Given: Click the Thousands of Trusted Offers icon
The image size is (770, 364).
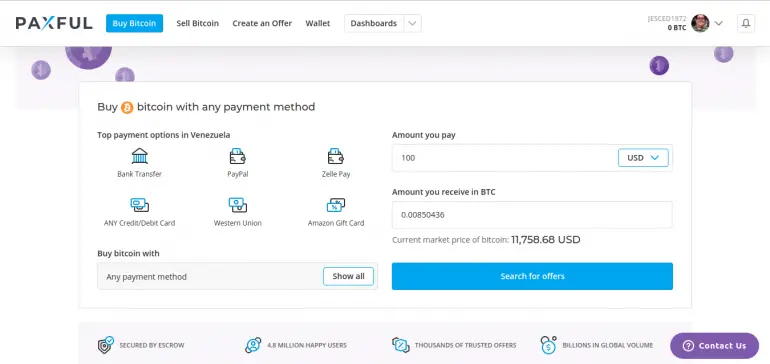Looking at the screenshot, I should click(x=401, y=345).
